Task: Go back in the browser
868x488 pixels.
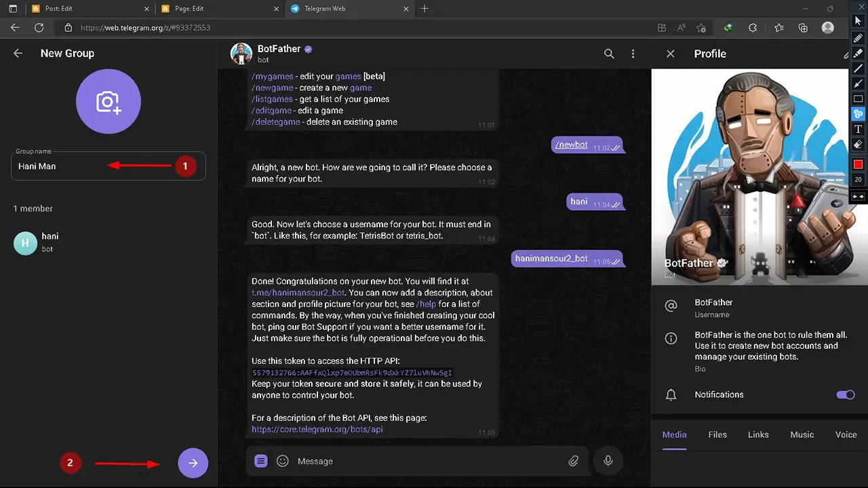Action: 15,28
